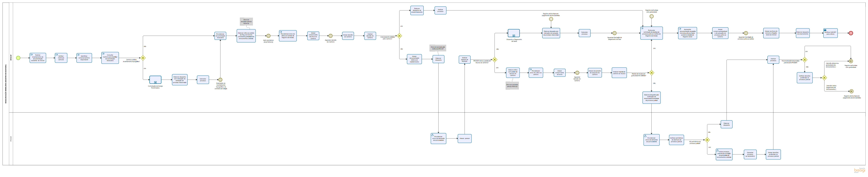Click the 'DPI/CAP' lane header
Screen dimensions: 868x177
point(11,58)
